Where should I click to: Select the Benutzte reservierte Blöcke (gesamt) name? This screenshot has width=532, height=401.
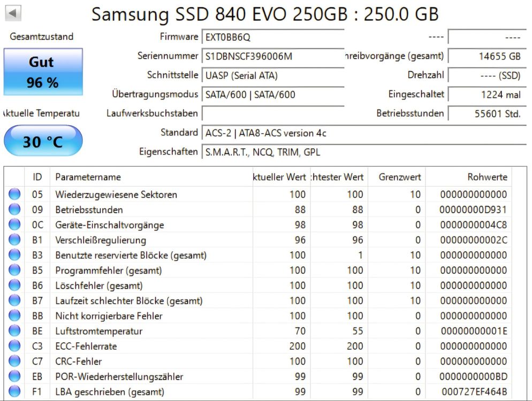click(131, 255)
